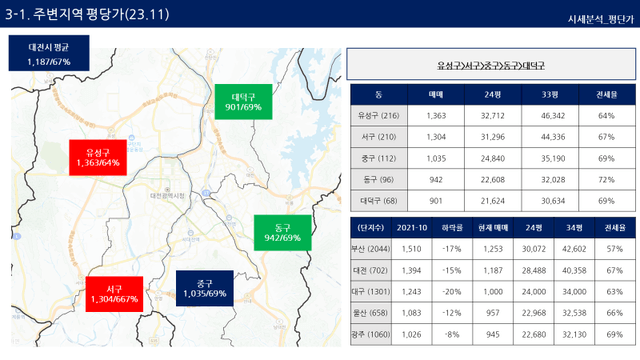Select the 부산 (2044) row label
The width and height of the screenshot is (640, 360).
click(371, 249)
